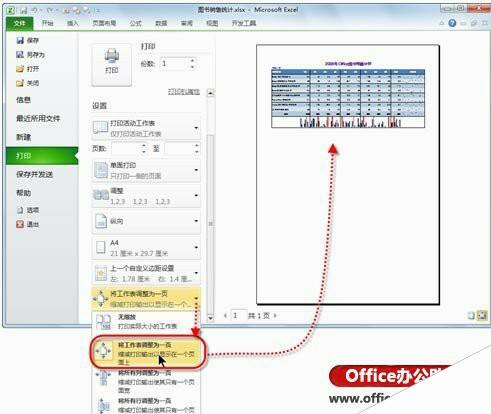Click the Pages (页数) start input field
Screen dimensions: 491x414
(x=126, y=148)
